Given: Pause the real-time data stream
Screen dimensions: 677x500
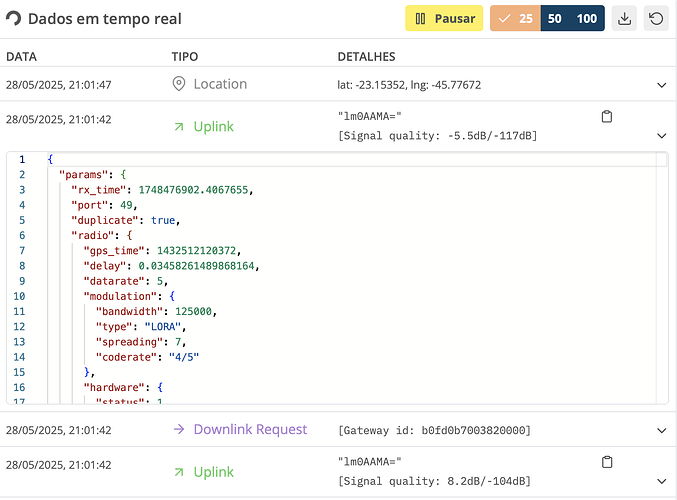Looking at the screenshot, I should (444, 19).
